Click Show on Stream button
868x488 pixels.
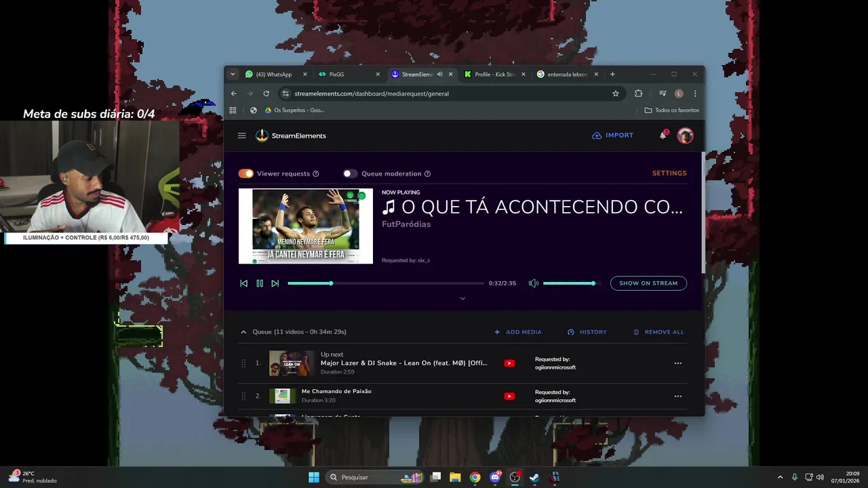coord(648,283)
